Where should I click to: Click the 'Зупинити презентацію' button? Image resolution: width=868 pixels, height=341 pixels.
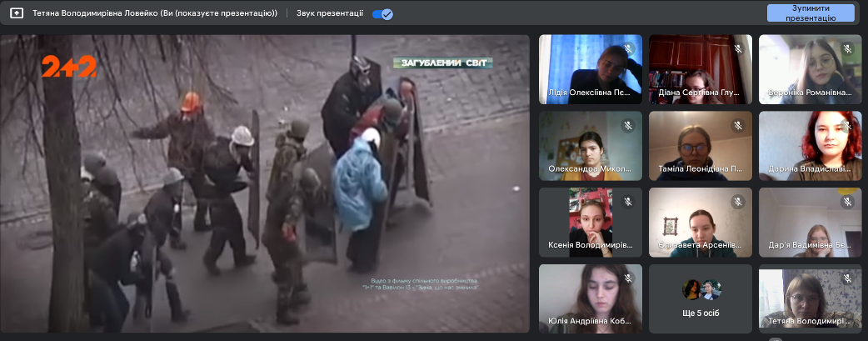coord(811,13)
